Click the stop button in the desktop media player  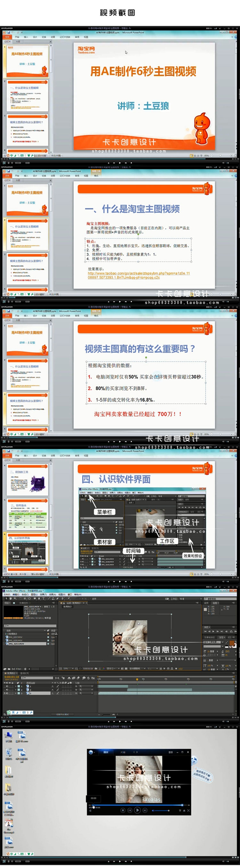pos(123,810)
